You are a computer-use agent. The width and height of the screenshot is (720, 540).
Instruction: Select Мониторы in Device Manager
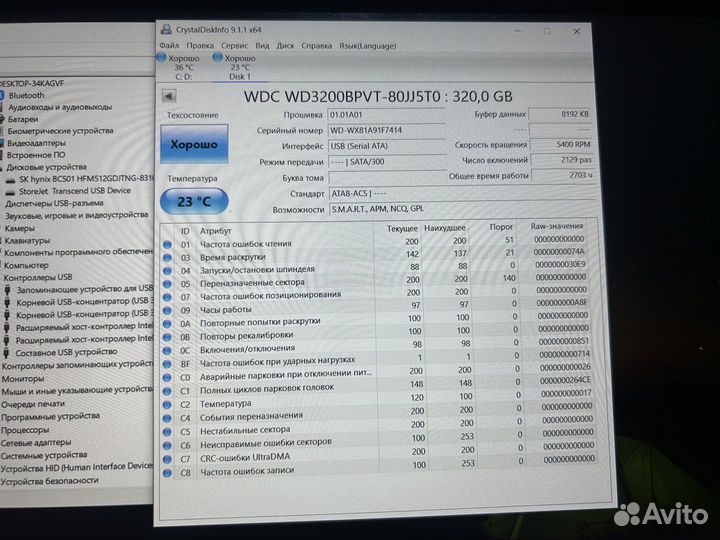point(23,379)
